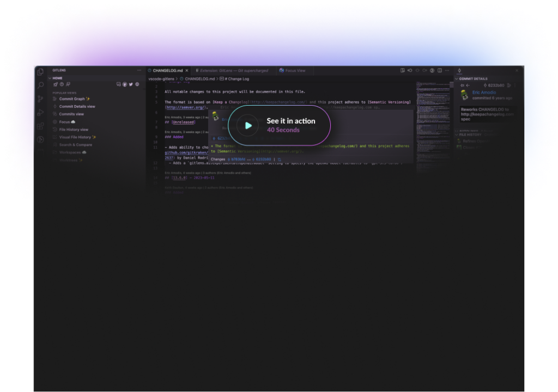The height and width of the screenshot is (392, 558).
Task: Play the See it in action video
Action: pyautogui.click(x=248, y=125)
